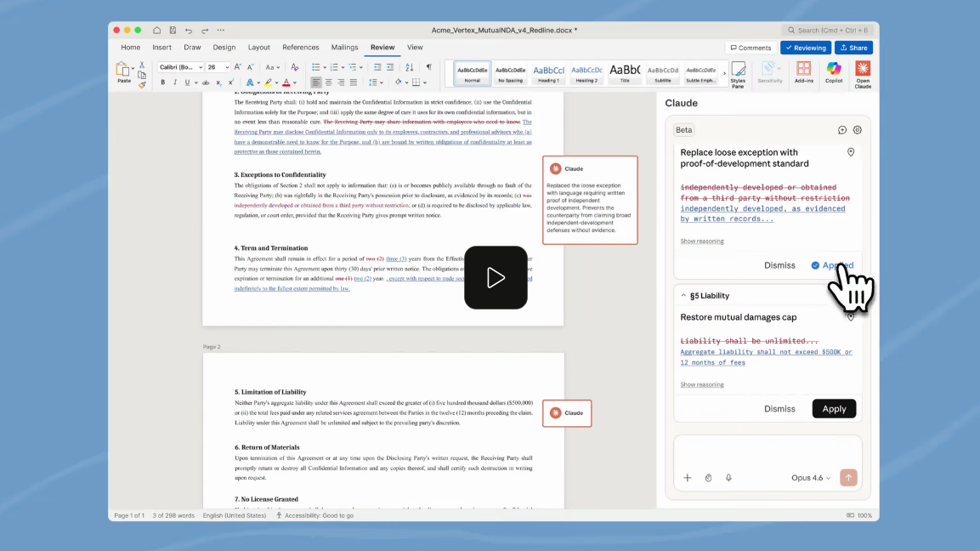This screenshot has height=551, width=980.
Task: Show paragraph marks with the pilcrow icon
Action: [428, 67]
